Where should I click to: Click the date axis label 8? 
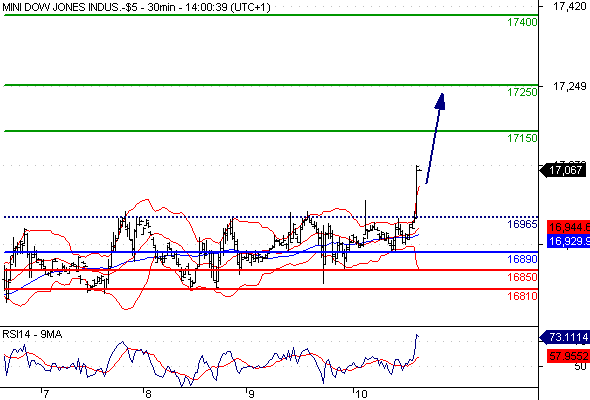point(148,394)
